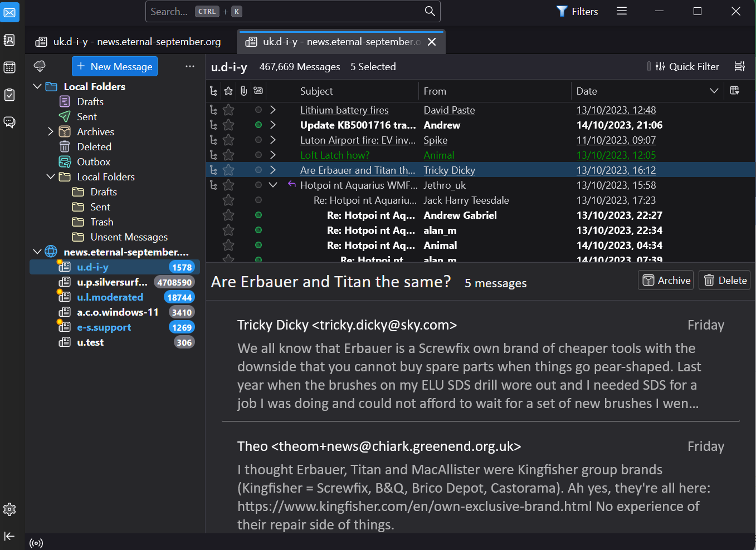
Task: Collapse the Hotpoint Aquarius thread
Action: pyautogui.click(x=273, y=185)
